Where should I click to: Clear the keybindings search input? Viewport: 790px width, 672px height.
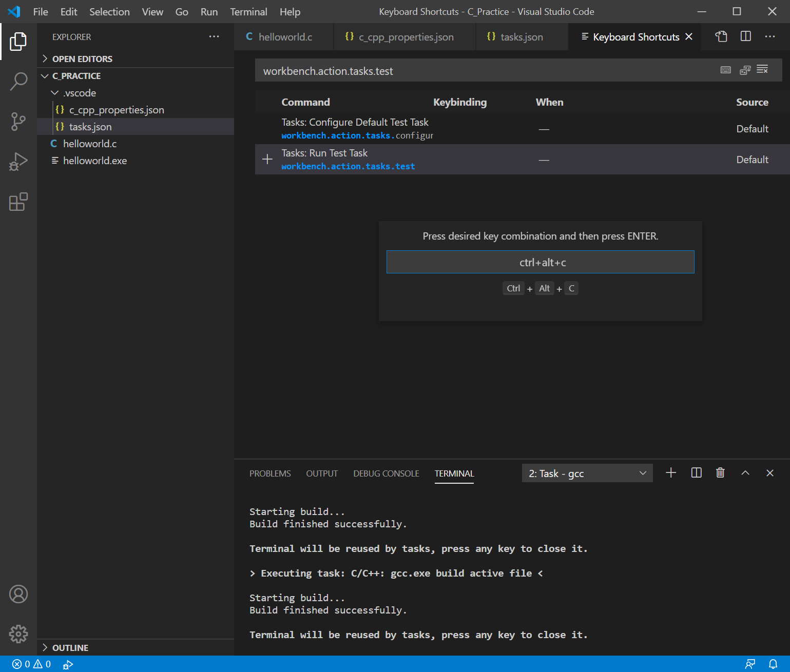pos(762,69)
